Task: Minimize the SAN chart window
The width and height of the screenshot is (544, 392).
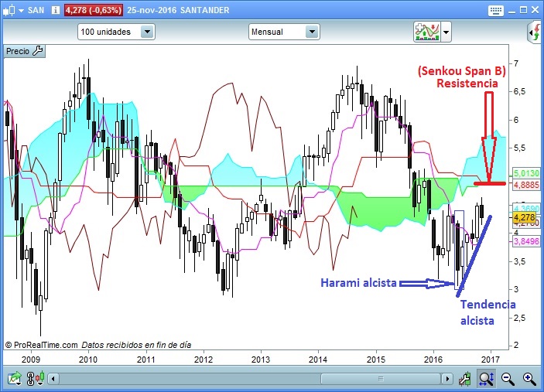Action: [x=511, y=12]
